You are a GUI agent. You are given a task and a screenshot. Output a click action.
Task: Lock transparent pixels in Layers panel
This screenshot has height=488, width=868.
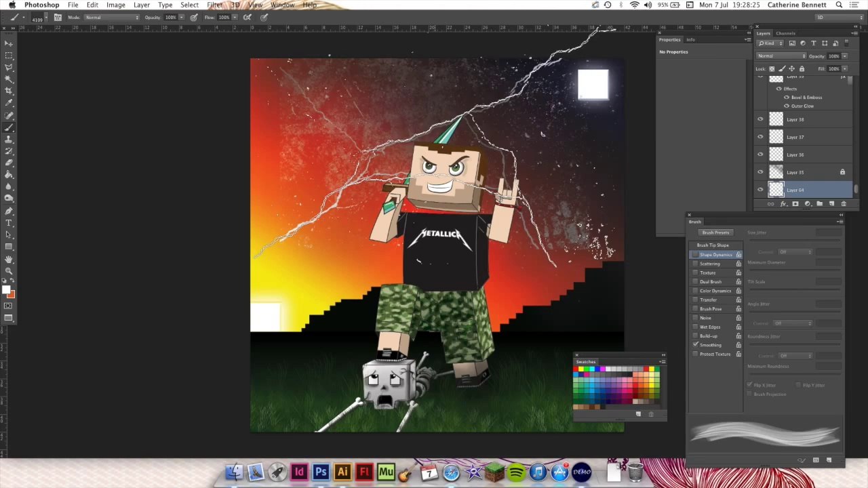772,68
